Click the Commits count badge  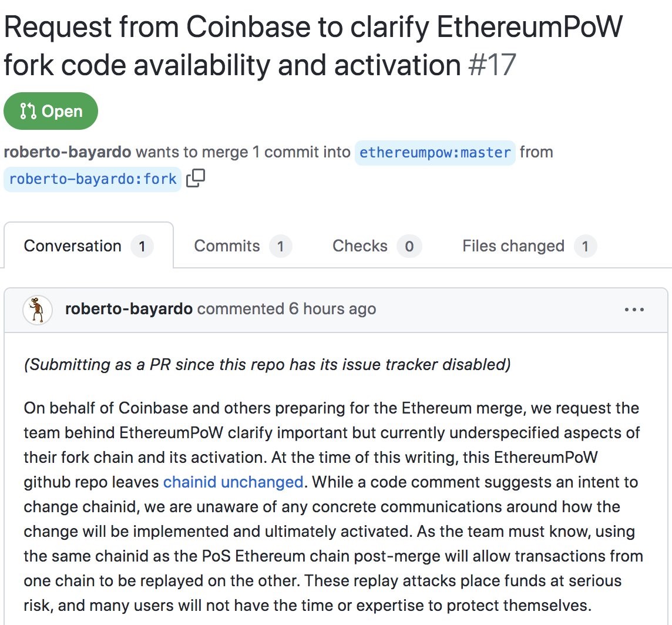tap(280, 246)
